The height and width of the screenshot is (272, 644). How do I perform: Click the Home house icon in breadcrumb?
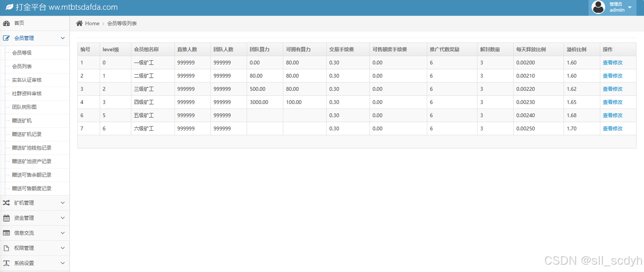coord(79,23)
